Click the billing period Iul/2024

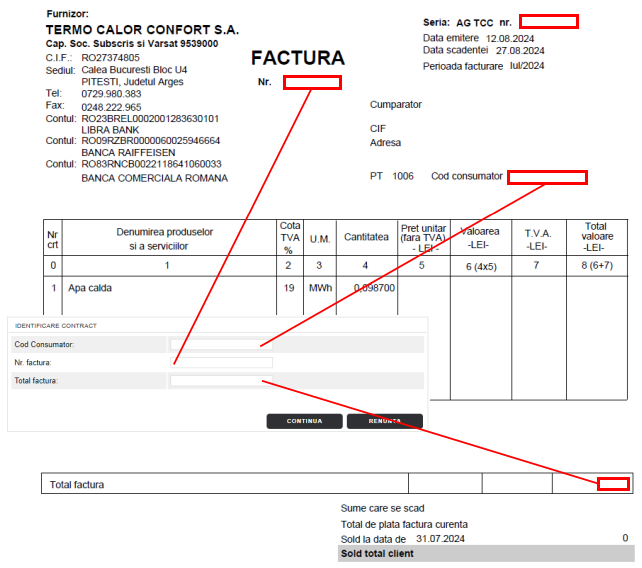pos(526,66)
